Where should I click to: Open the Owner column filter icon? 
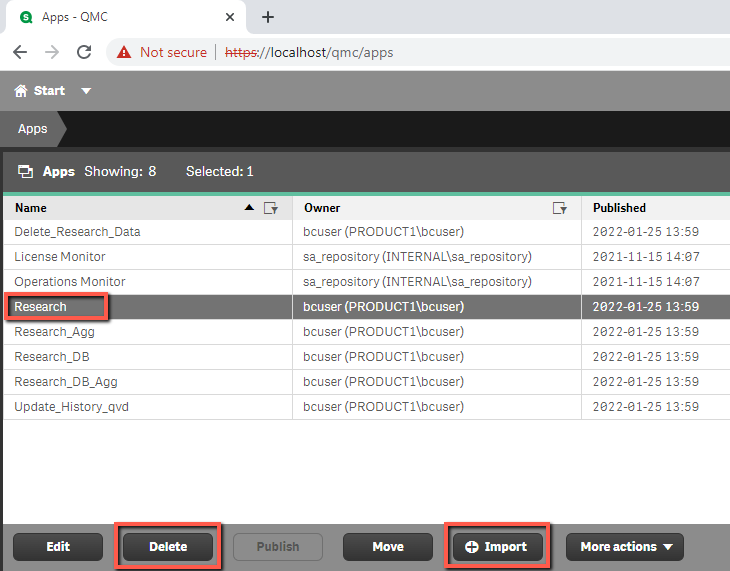point(560,208)
